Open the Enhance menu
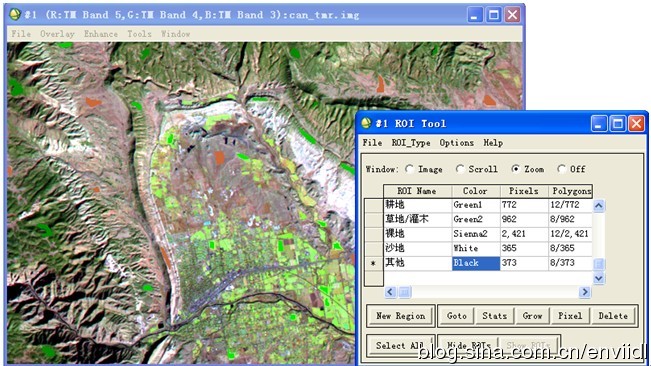The height and width of the screenshot is (366, 651). tap(100, 34)
